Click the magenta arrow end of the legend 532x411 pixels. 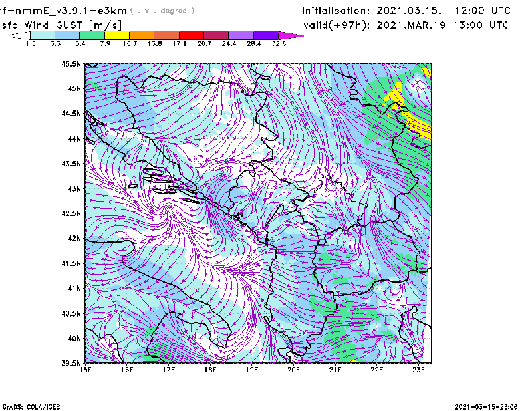coord(290,35)
